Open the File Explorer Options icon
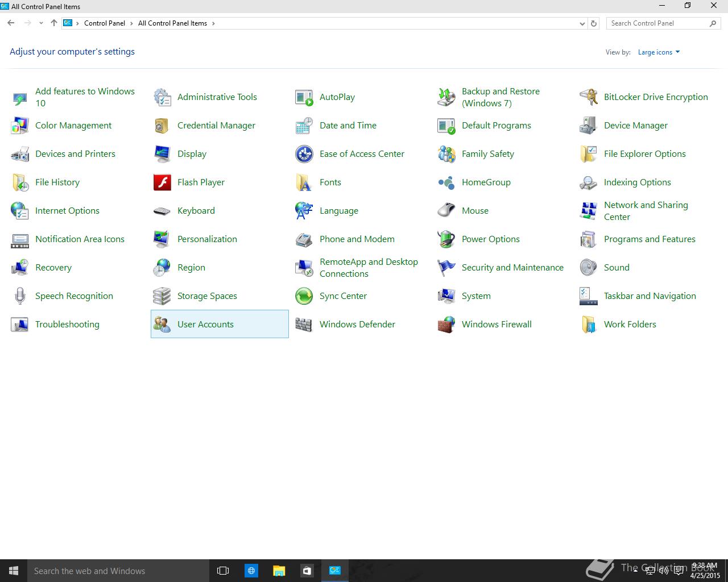This screenshot has height=582, width=728. pyautogui.click(x=589, y=154)
